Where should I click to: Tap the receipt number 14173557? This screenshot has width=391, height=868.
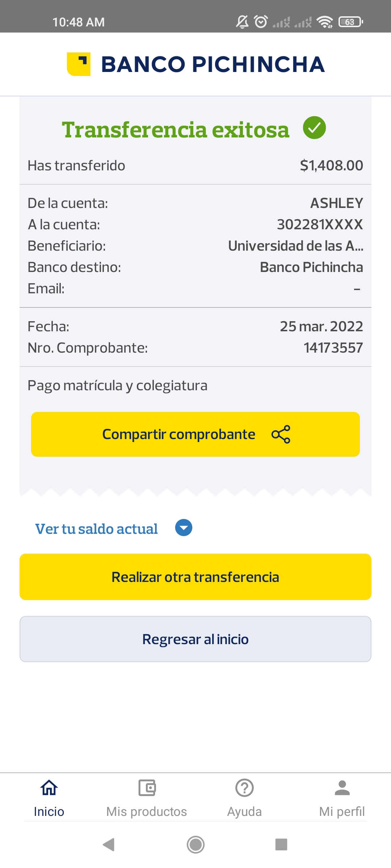pos(333,348)
